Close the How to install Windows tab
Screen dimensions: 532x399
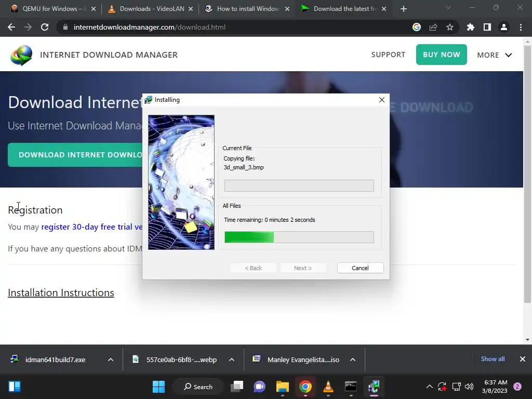(x=287, y=9)
